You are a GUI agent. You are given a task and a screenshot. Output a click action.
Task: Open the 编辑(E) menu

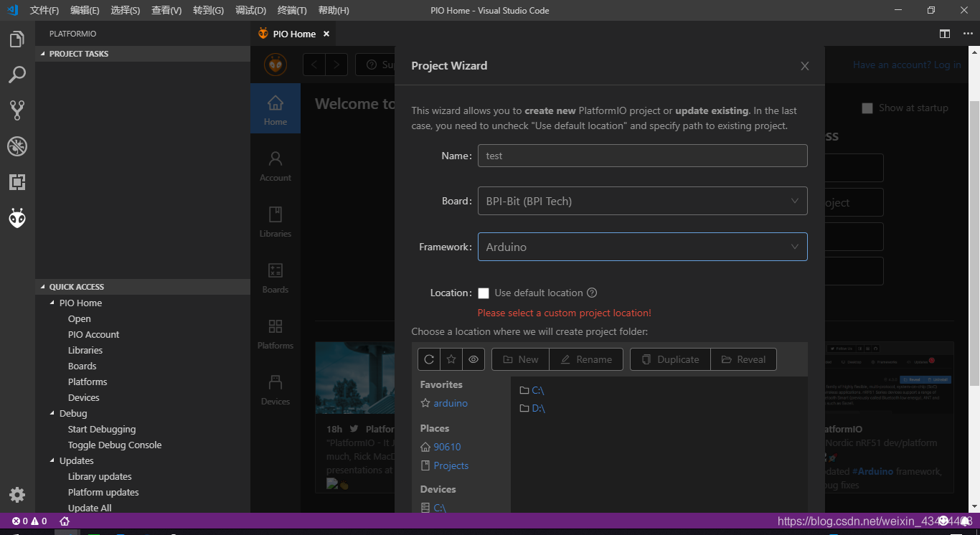point(85,11)
